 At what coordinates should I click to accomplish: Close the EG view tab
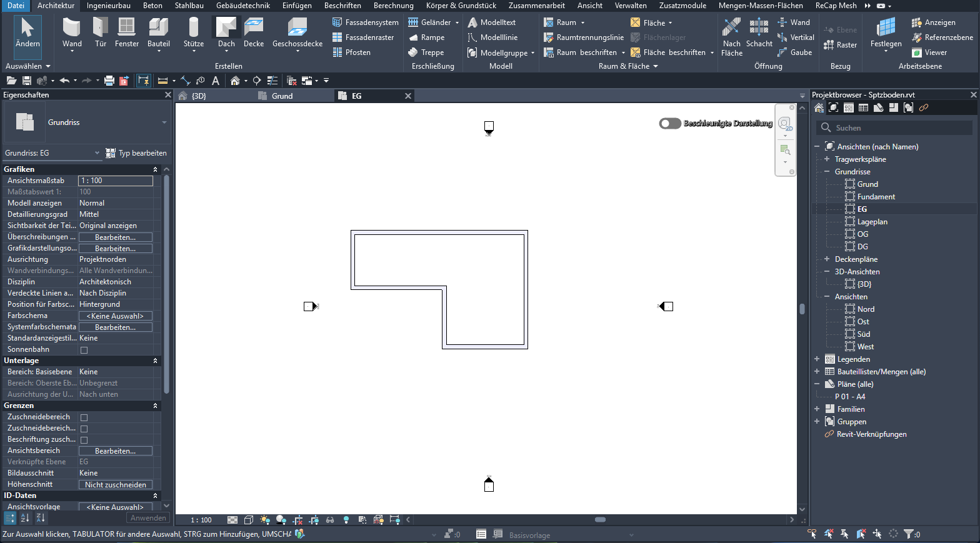tap(408, 96)
